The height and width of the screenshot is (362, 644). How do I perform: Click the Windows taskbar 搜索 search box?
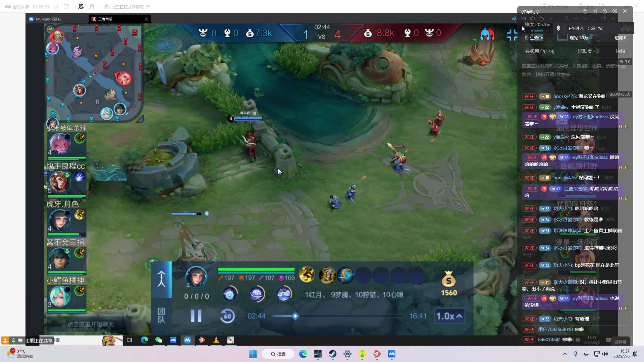tap(278, 354)
